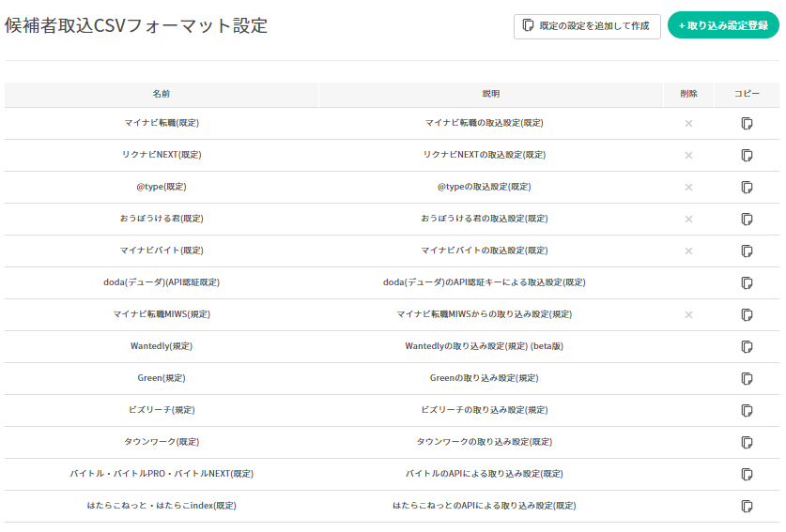
Task: Click the +取り込み設定登録 button
Action: [723, 25]
